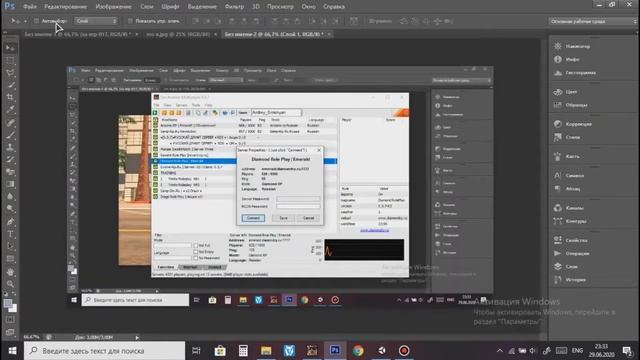Click the foreground color swatch
The image size is (640, 360).
click(8, 303)
